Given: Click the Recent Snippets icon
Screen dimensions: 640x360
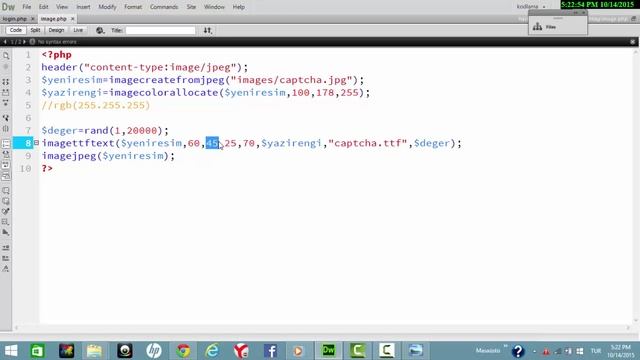Looking at the screenshot, I should [6, 222].
